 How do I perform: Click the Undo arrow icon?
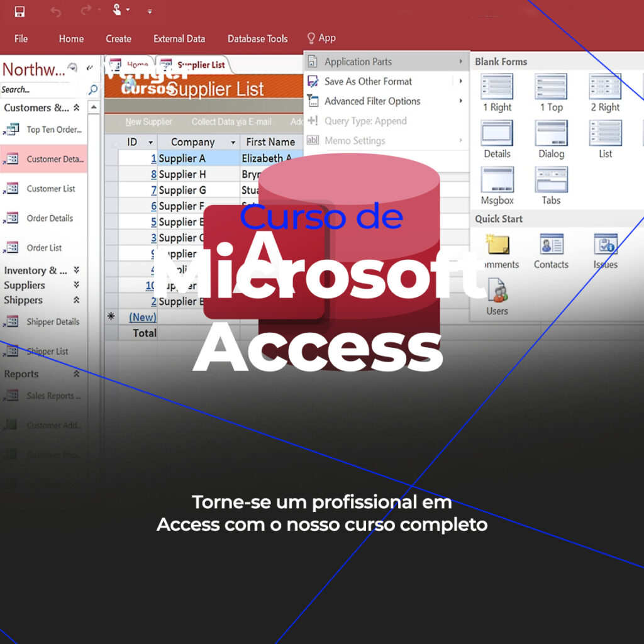pyautogui.click(x=56, y=11)
